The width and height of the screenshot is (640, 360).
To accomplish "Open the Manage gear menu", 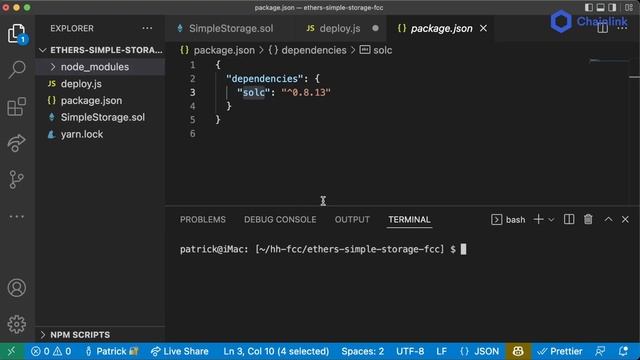I will 17,324.
